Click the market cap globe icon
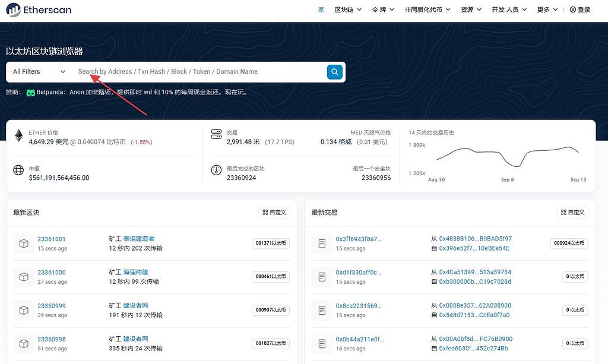The width and height of the screenshot is (608, 364). tap(18, 170)
